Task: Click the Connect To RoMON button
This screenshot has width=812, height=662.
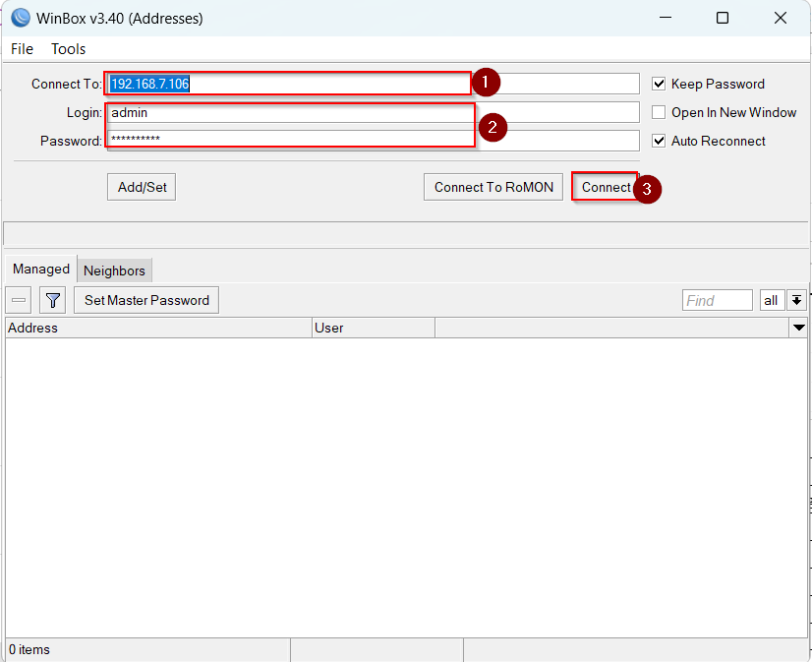Action: pos(493,187)
